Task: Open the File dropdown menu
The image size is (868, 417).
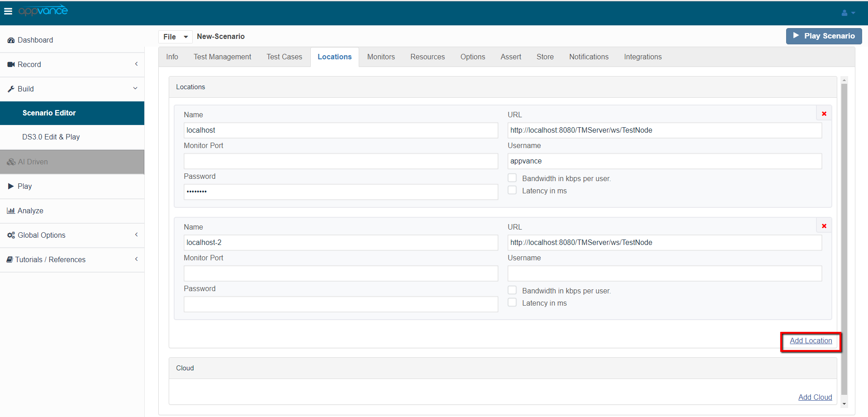Action: (175, 37)
